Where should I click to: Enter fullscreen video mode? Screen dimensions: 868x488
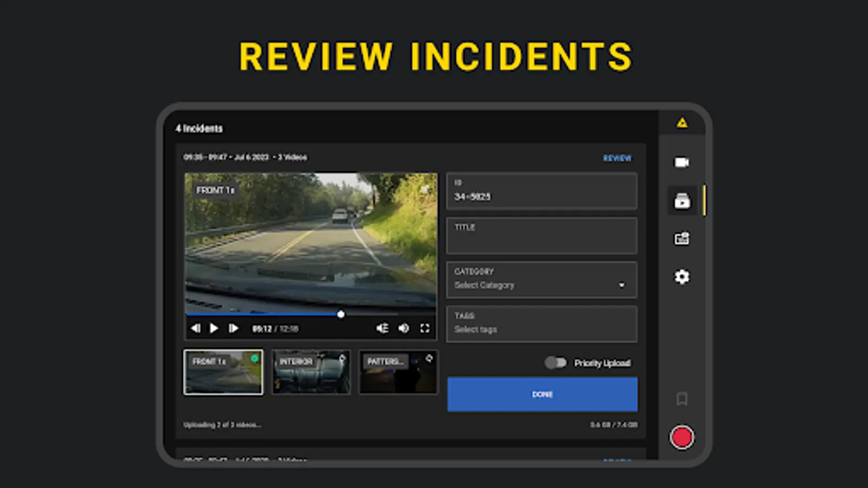pos(425,329)
